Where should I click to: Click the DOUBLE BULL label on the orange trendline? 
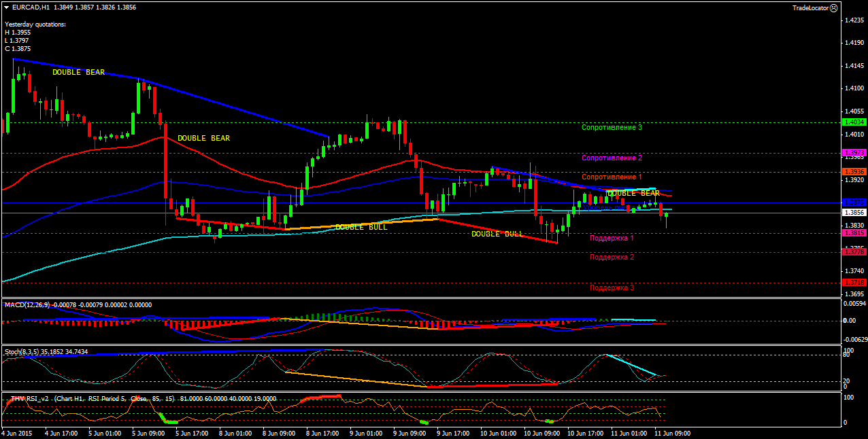point(361,227)
